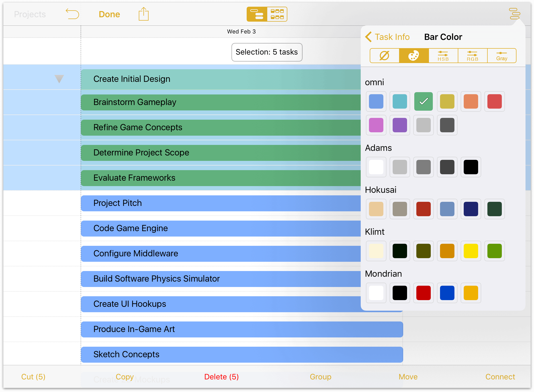Viewport: 534px width, 392px height.
Task: Choose Adams black swatch
Action: [x=471, y=167]
